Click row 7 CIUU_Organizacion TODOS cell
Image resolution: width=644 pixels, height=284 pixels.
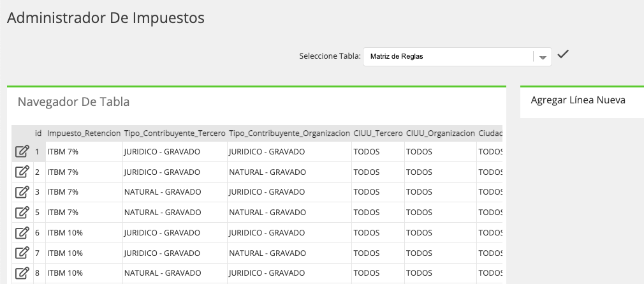441,253
